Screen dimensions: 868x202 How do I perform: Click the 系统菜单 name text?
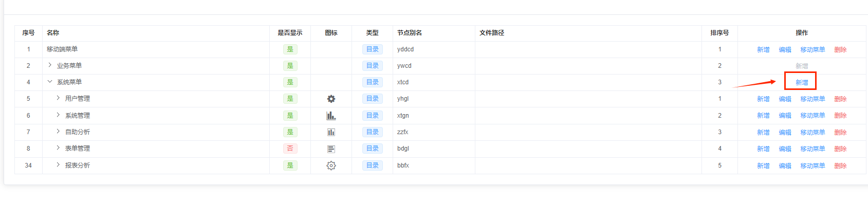tap(69, 82)
